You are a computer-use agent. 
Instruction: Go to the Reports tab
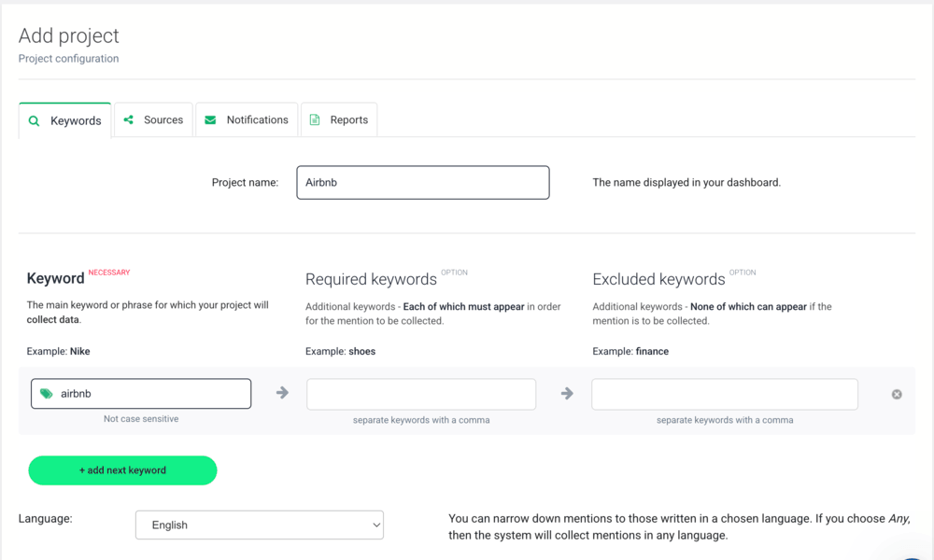[340, 119]
